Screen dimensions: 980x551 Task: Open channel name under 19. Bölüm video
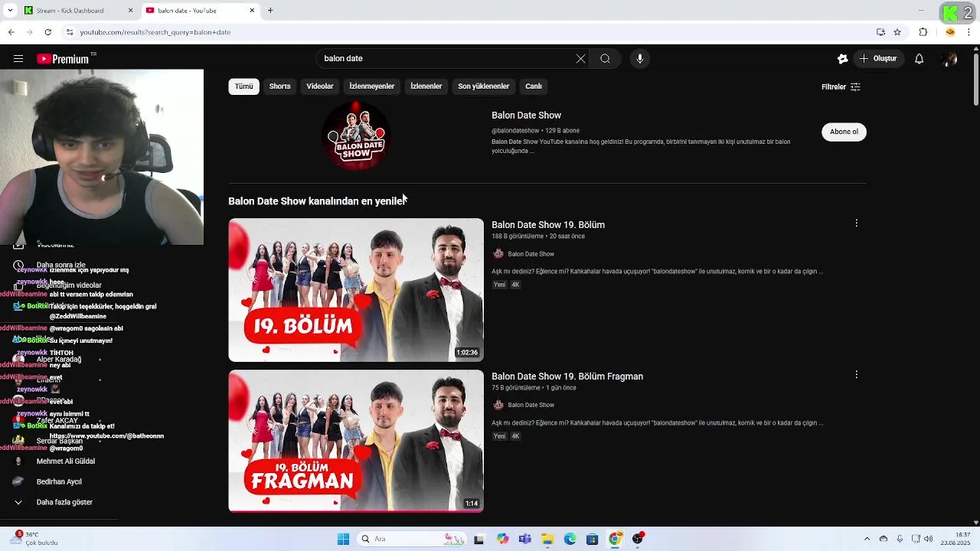click(531, 254)
